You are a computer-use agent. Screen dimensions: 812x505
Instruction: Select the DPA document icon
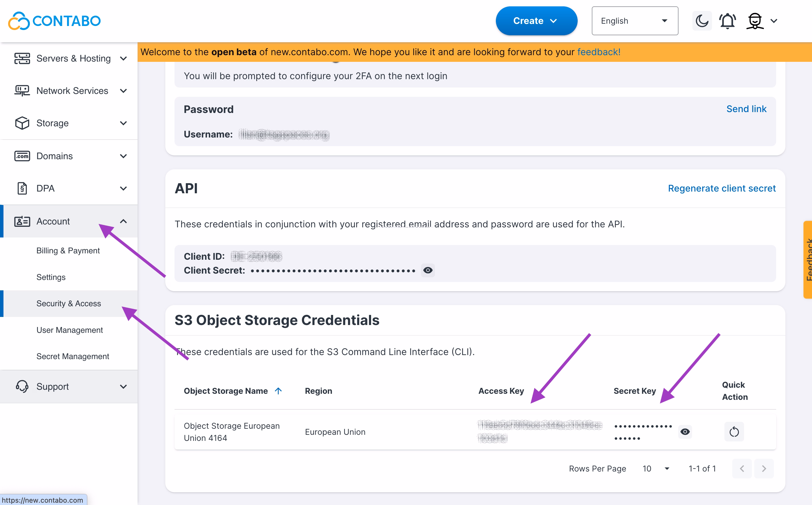click(22, 188)
